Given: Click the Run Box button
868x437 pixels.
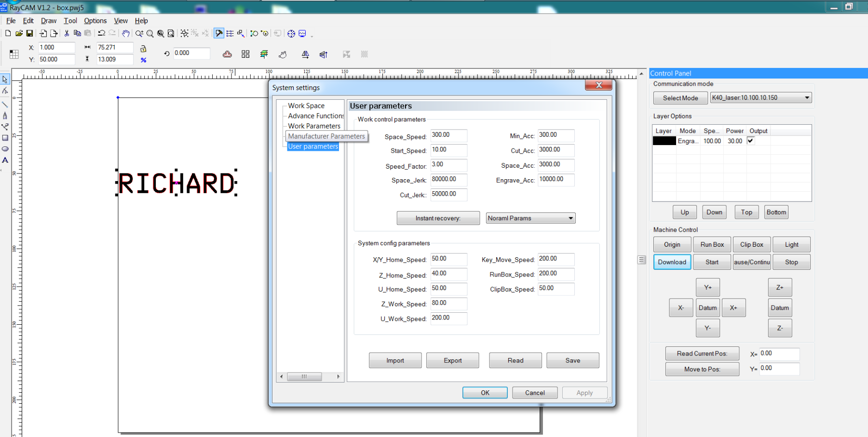Looking at the screenshot, I should coord(712,244).
